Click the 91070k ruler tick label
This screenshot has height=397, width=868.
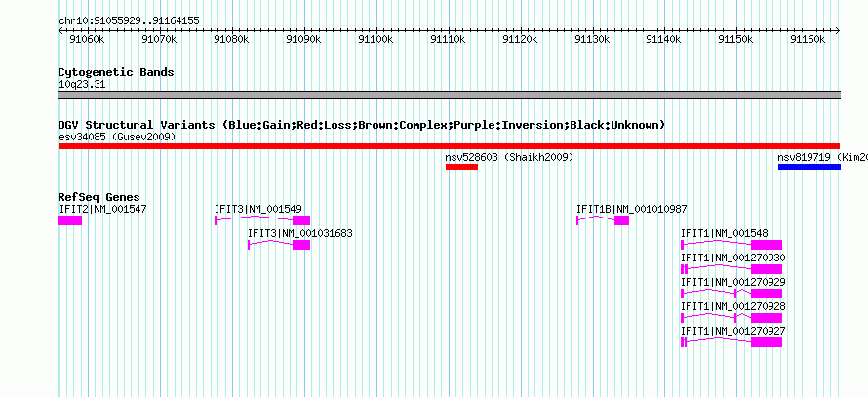[x=159, y=40]
